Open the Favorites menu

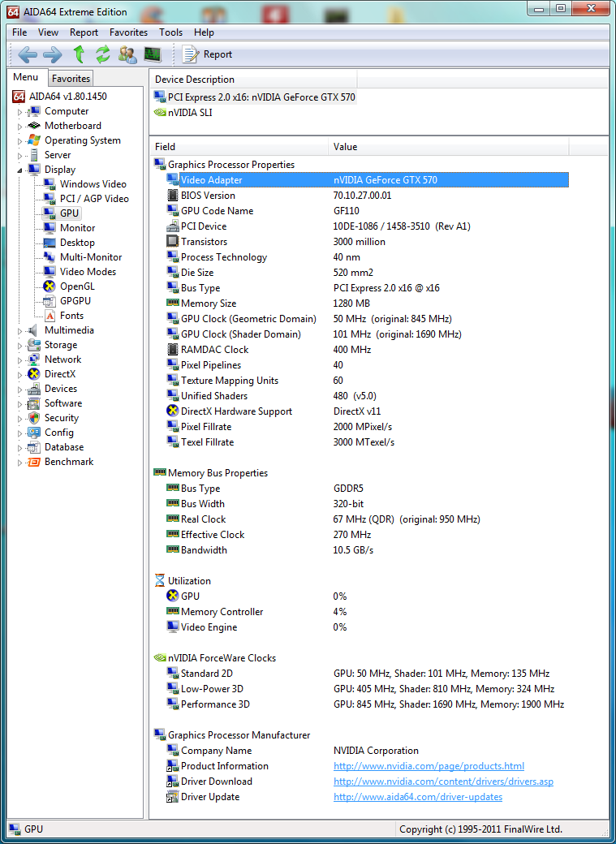[129, 32]
